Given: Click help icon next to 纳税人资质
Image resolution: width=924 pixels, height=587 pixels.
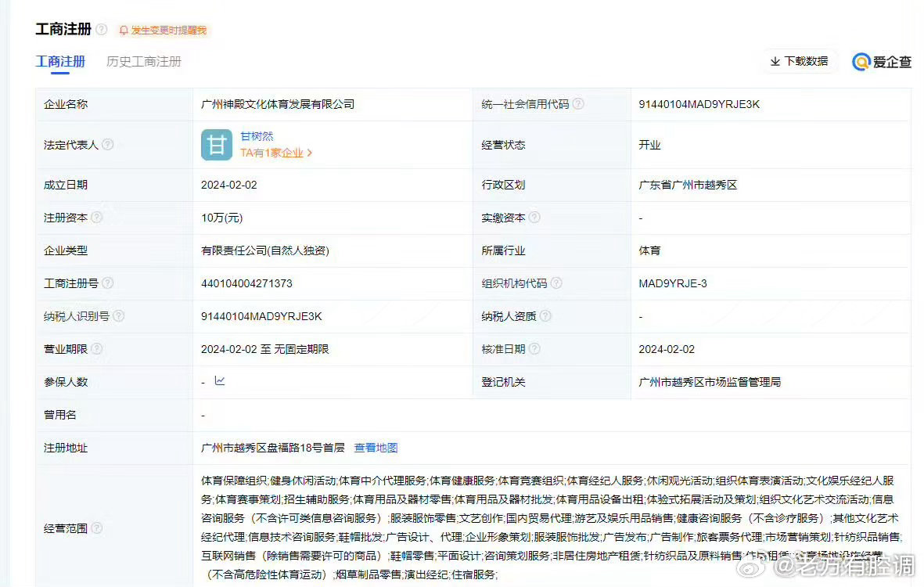Looking at the screenshot, I should click(545, 316).
